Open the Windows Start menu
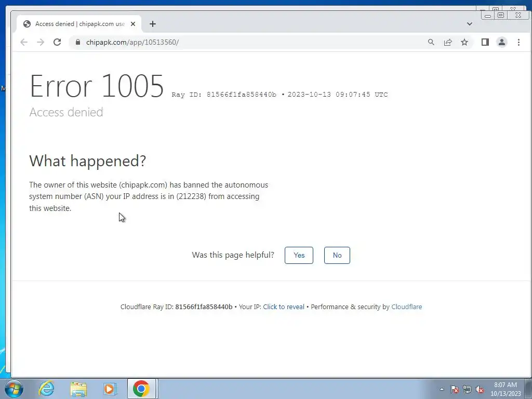The image size is (532, 399). (x=14, y=389)
